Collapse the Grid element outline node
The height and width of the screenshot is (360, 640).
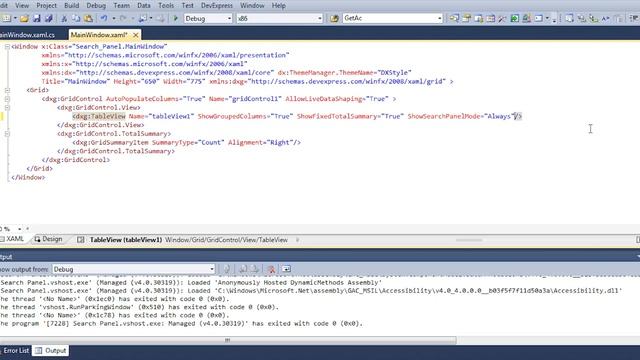point(7,90)
